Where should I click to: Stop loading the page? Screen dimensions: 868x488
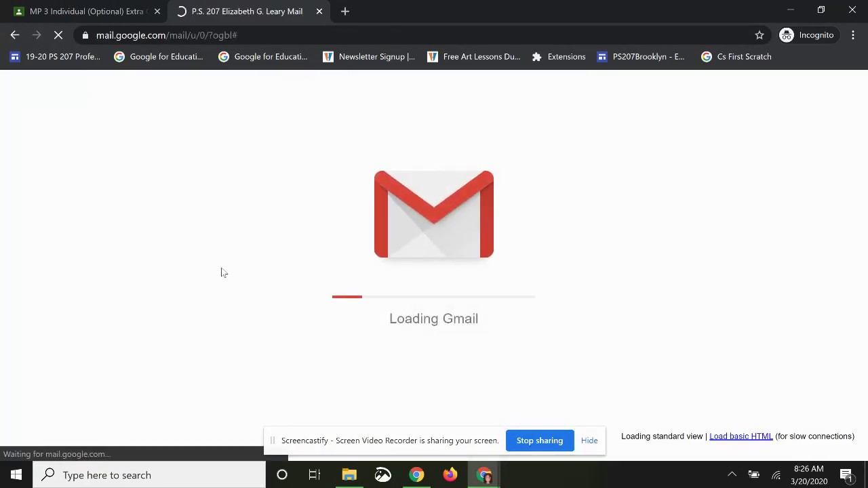pyautogui.click(x=58, y=35)
